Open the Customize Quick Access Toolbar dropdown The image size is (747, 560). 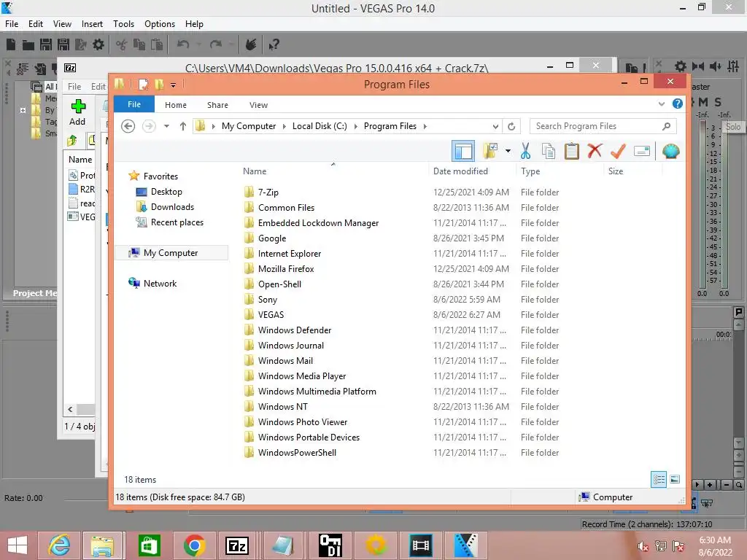(x=174, y=85)
